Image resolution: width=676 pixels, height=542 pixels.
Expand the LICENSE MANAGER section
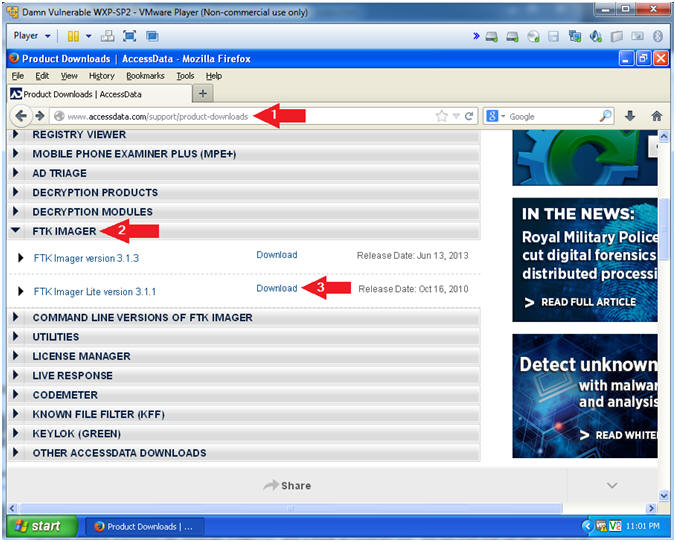coord(244,357)
